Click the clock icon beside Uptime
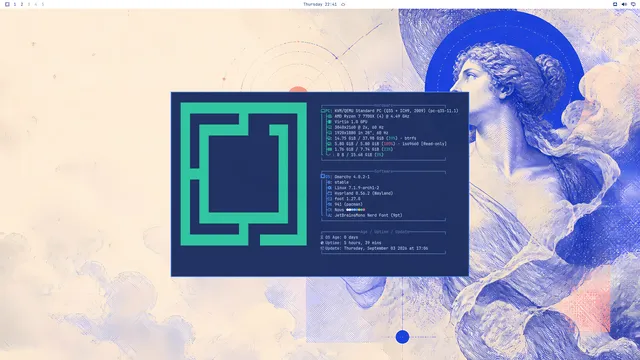 click(322, 242)
